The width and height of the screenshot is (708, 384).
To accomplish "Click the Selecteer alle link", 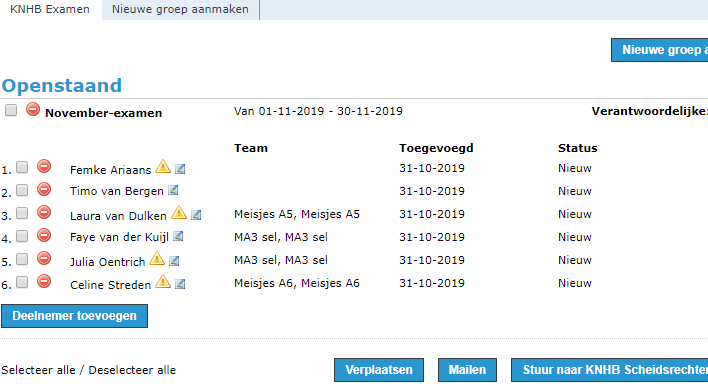I will pyautogui.click(x=38, y=370).
